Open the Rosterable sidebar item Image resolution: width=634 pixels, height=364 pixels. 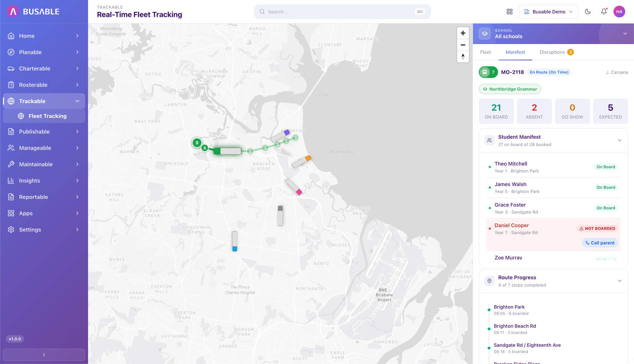click(x=44, y=85)
